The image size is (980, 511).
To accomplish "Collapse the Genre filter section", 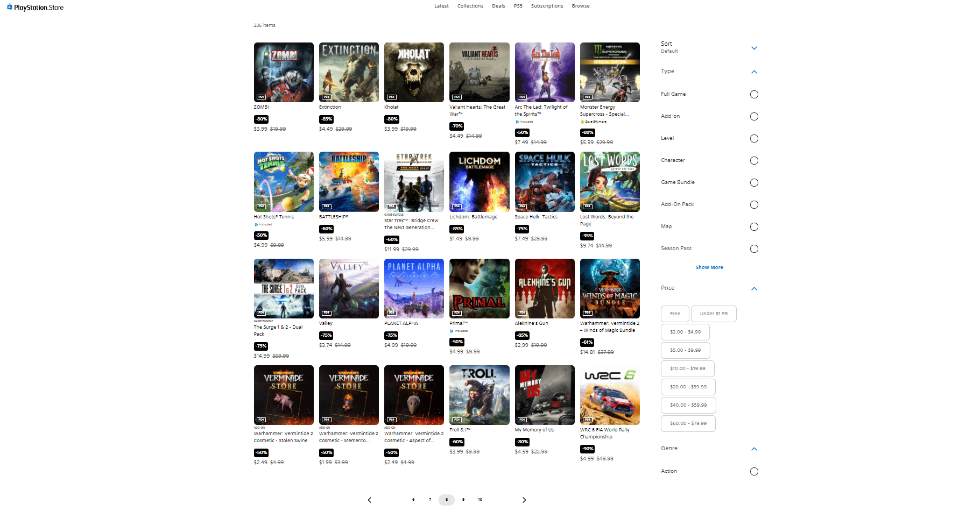I will click(754, 449).
